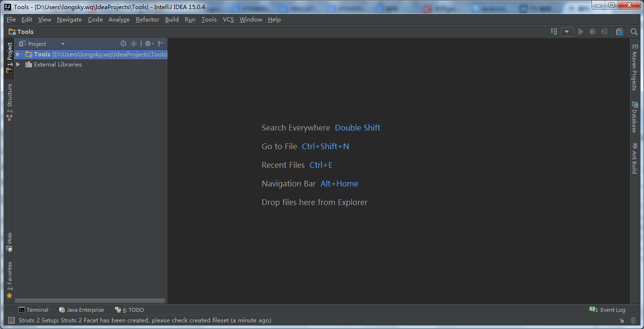The image size is (644, 329).
Task: Toggle the 2: Favorites tool window tab
Action: (9, 280)
